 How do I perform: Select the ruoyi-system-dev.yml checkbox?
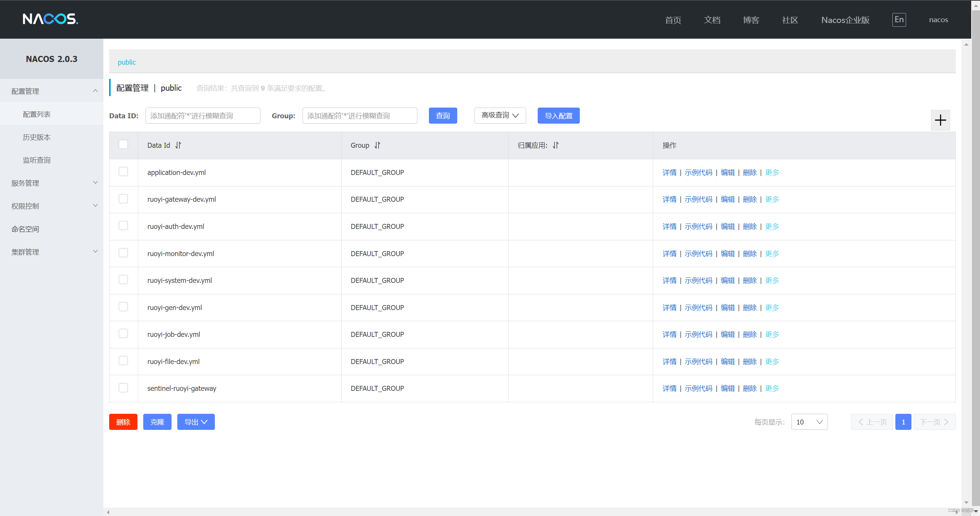[123, 280]
